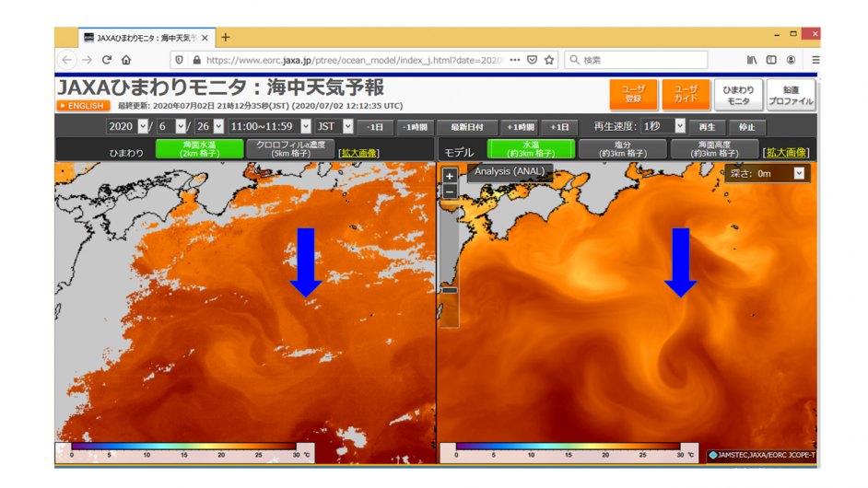The width and height of the screenshot is (868, 488).
Task: Click the padlock site security icon
Action: pos(196,60)
